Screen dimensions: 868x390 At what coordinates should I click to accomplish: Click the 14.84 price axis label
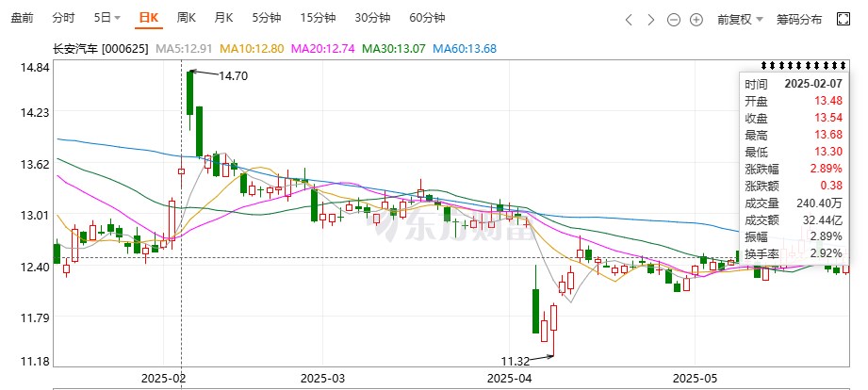pos(35,68)
